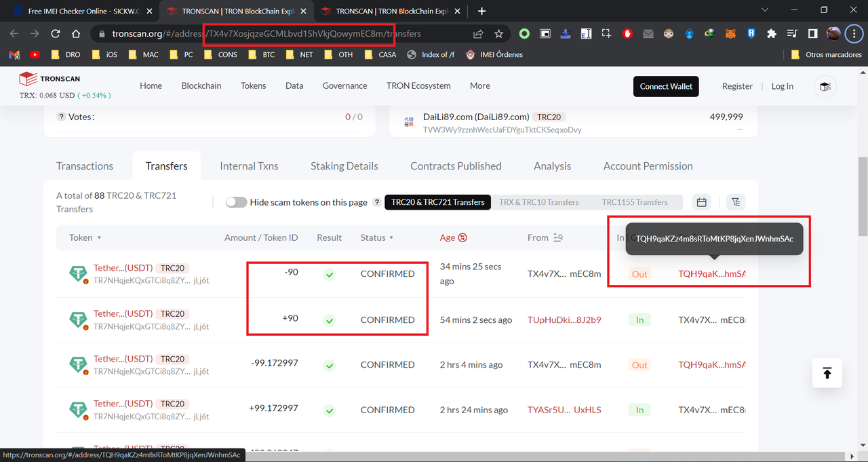Open Tether (USDT) link in -99.172997 row
The height and width of the screenshot is (462, 868).
click(x=123, y=359)
